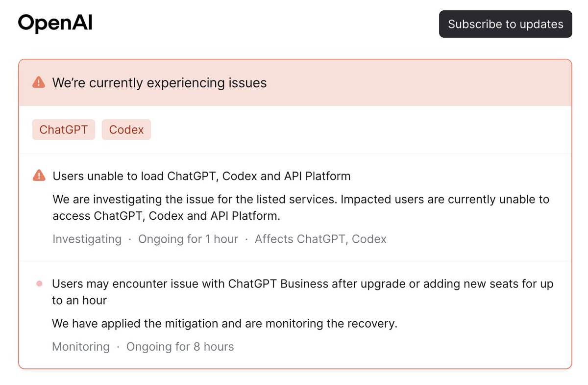The image size is (588, 385).
Task: Select the Codex affected-service tag
Action: coord(126,129)
